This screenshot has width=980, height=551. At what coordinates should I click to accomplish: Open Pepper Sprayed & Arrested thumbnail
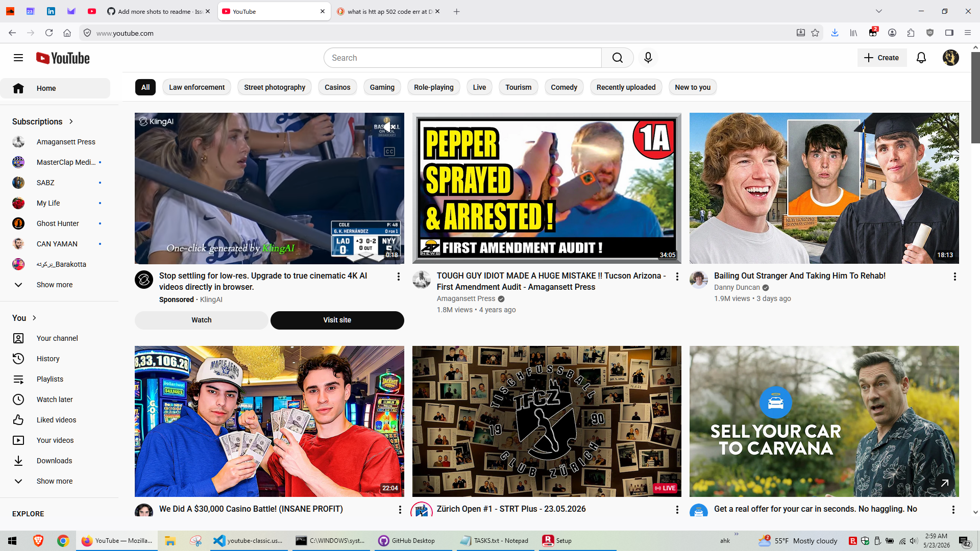pyautogui.click(x=547, y=188)
